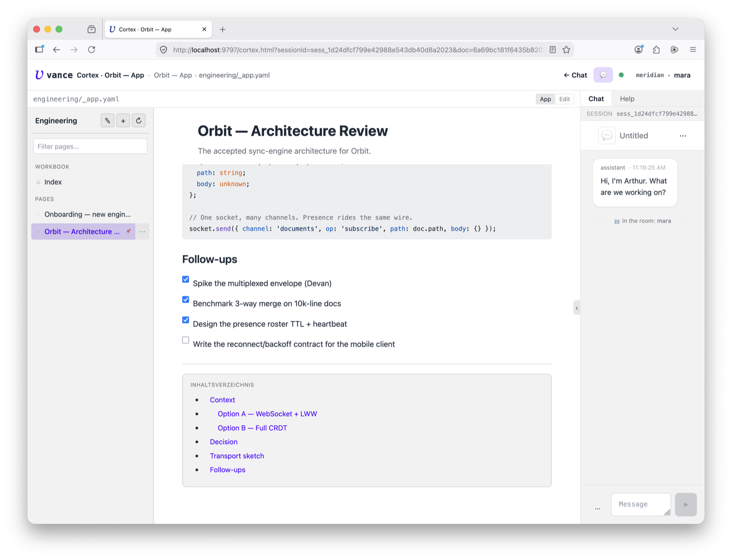732x560 pixels.
Task: Click the Filter pages input field
Action: pos(90,146)
